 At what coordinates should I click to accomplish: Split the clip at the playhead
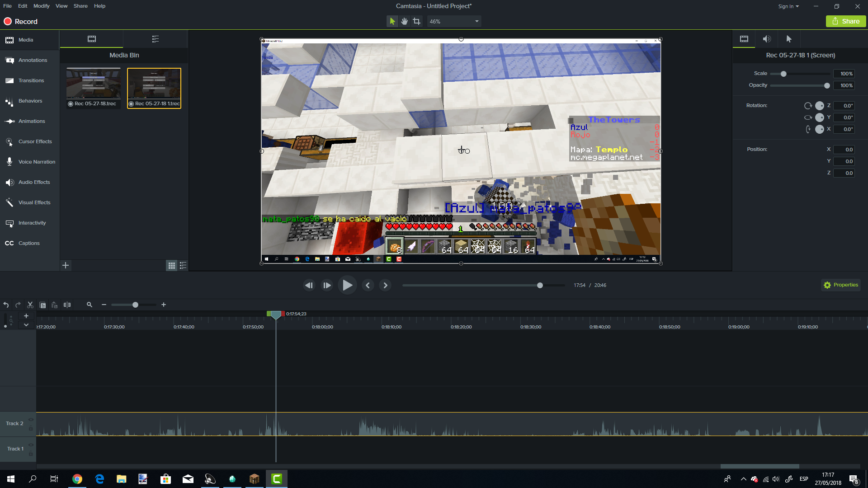pyautogui.click(x=67, y=305)
